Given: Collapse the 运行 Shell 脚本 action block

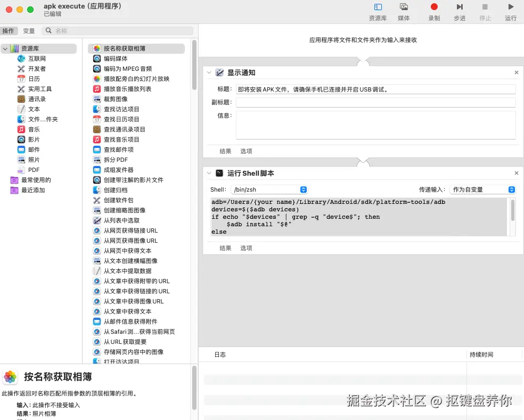Looking at the screenshot, I should pos(209,173).
